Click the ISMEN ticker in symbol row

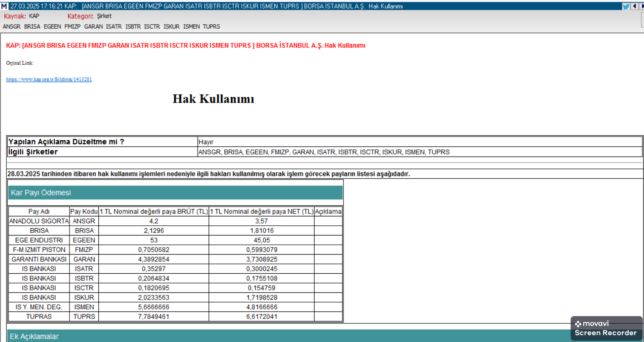(x=191, y=26)
